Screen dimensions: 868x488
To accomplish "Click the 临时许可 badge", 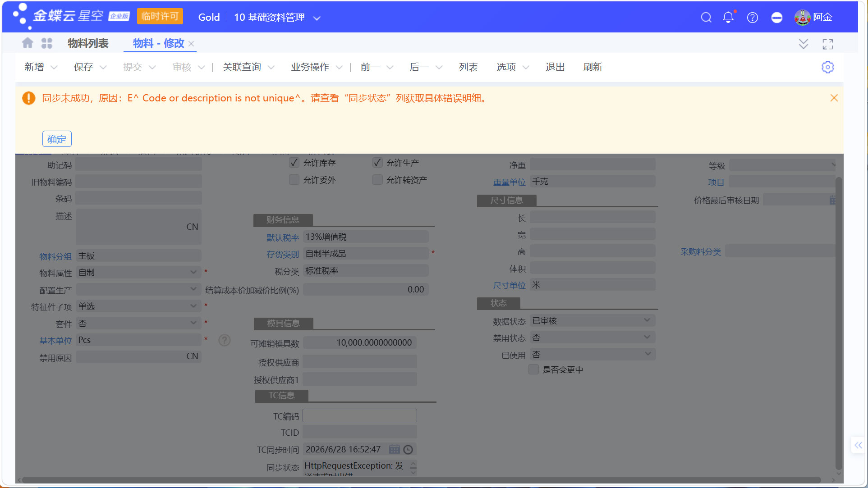I will [x=160, y=17].
